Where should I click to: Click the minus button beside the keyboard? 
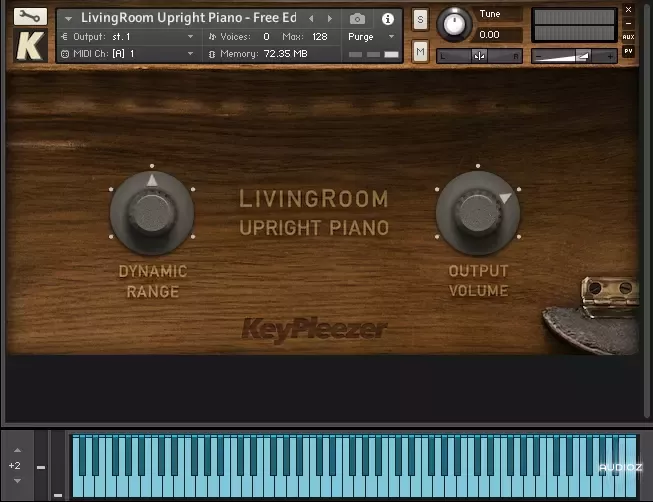pos(42,467)
